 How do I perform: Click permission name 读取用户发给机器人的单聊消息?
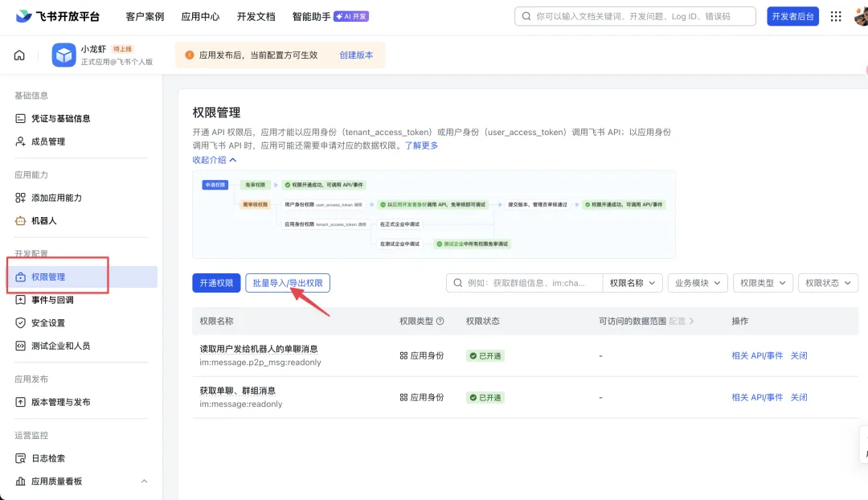(x=259, y=349)
